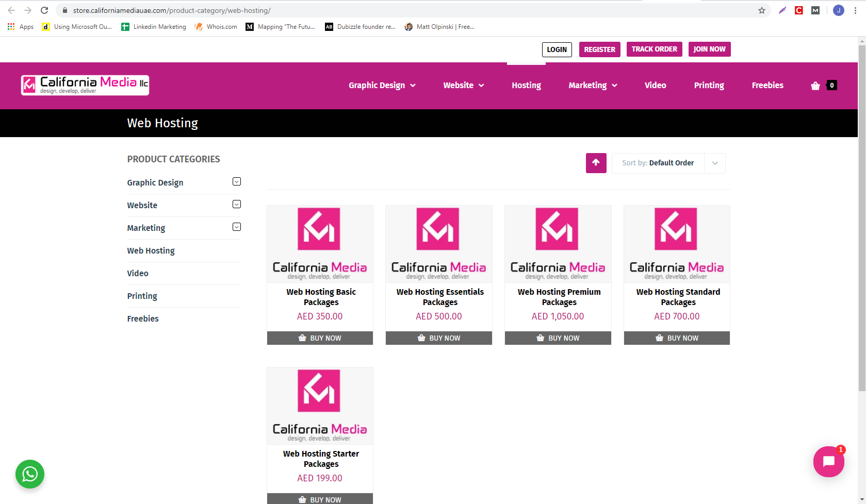Image resolution: width=866 pixels, height=504 pixels.
Task: Reload the page in the browser
Action: click(x=44, y=10)
